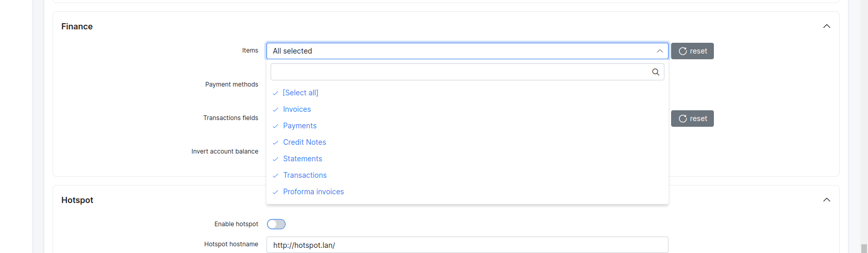The image size is (868, 253).
Task: Choose Proforma invoices in the Items list
Action: pos(313,192)
